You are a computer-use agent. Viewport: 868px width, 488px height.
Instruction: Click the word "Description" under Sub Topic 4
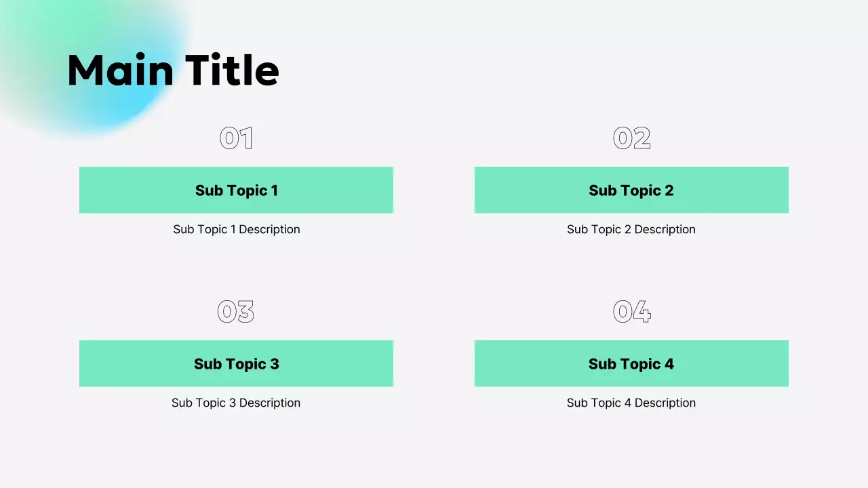coord(665,403)
